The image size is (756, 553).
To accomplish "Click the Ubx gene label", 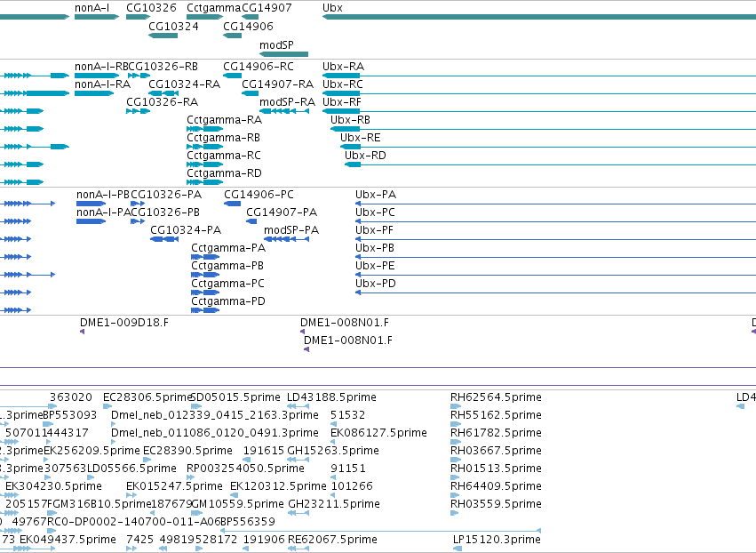I will pos(332,8).
